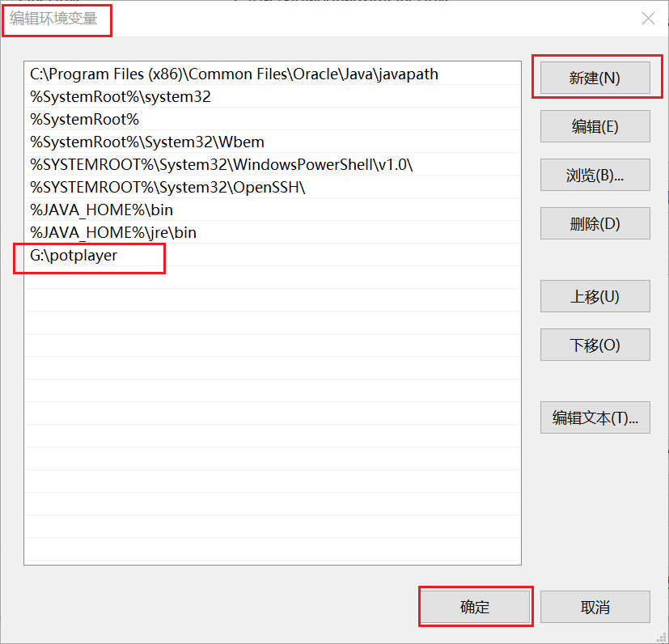Open 编辑文本(T)... text editor

(x=595, y=417)
